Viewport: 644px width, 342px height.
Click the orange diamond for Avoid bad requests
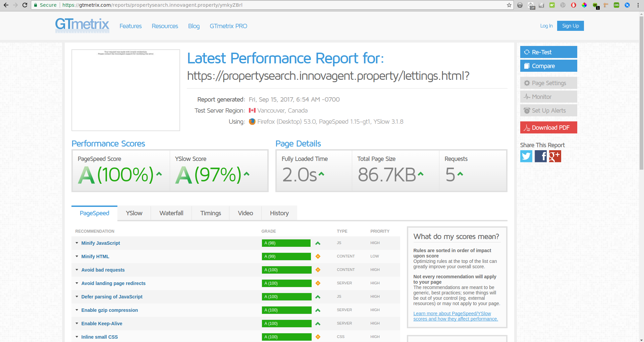tap(318, 270)
